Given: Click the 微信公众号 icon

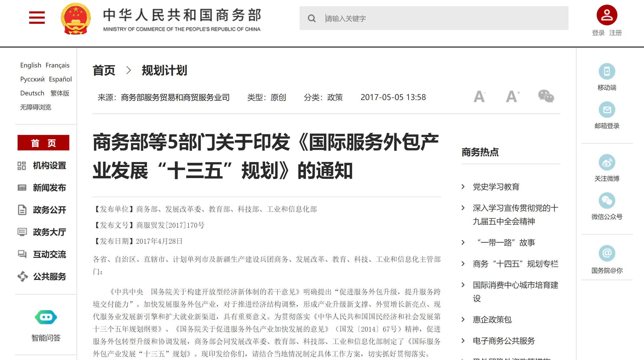Looking at the screenshot, I should click(607, 201).
